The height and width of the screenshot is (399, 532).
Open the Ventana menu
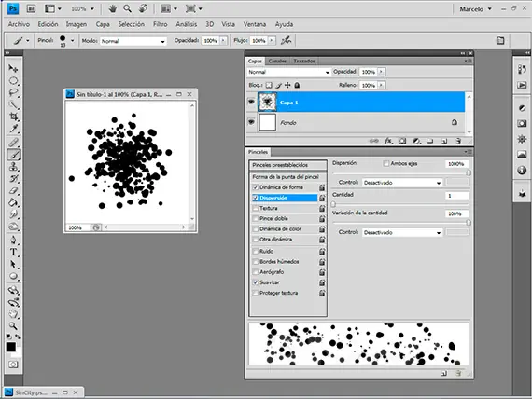tap(255, 24)
